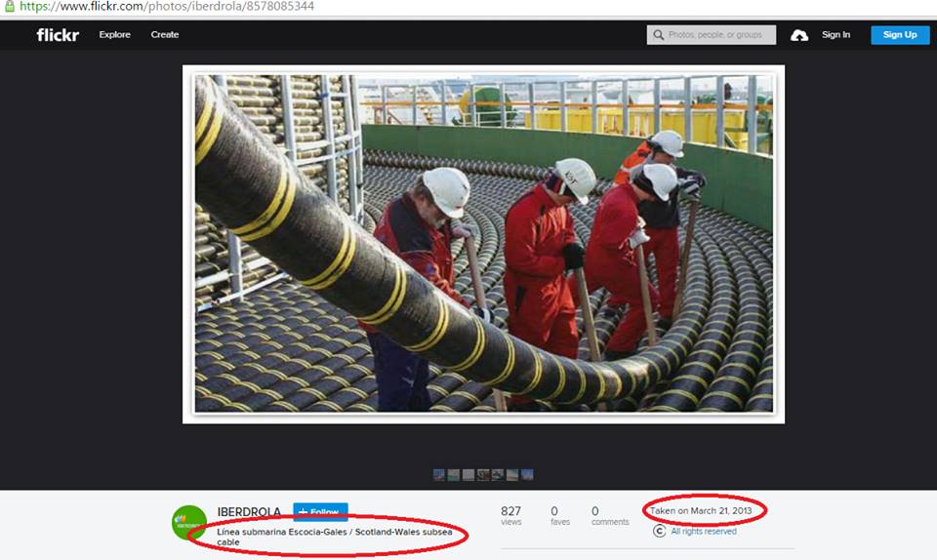Click the Iberdrola profile avatar

click(x=188, y=522)
